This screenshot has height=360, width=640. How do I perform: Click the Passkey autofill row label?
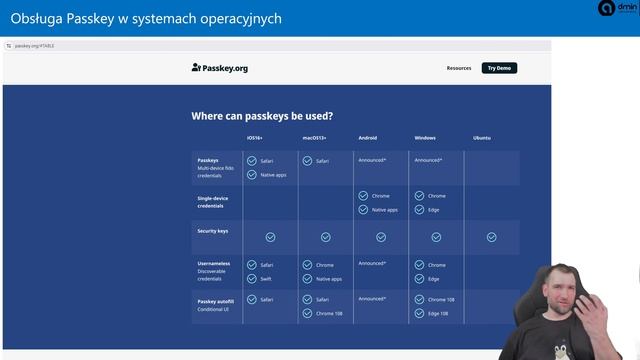point(216,302)
